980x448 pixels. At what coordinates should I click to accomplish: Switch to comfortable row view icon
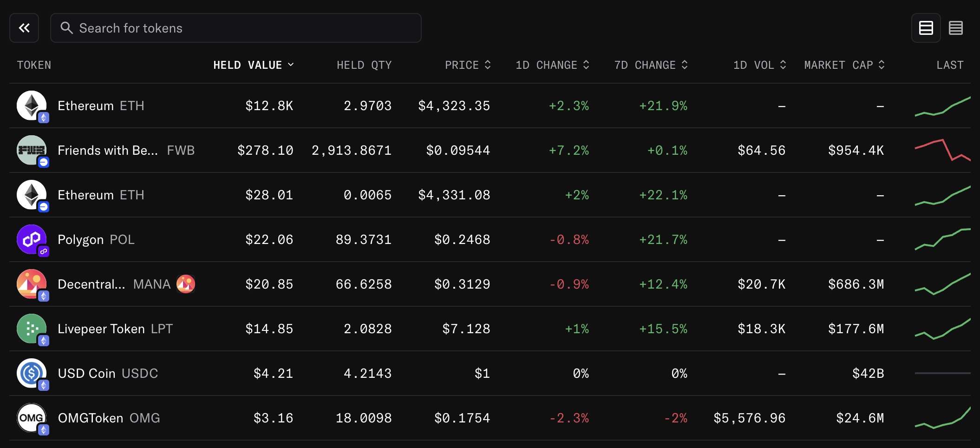(x=926, y=28)
